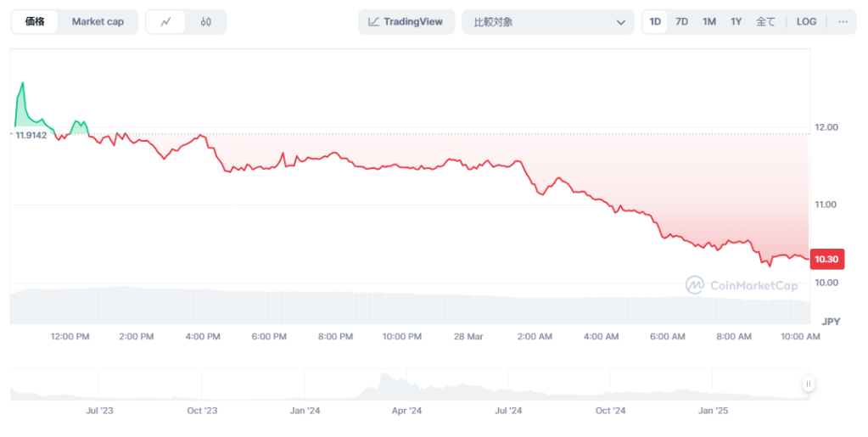868x437 pixels.
Task: Switch to line chart view icon
Action: [166, 22]
